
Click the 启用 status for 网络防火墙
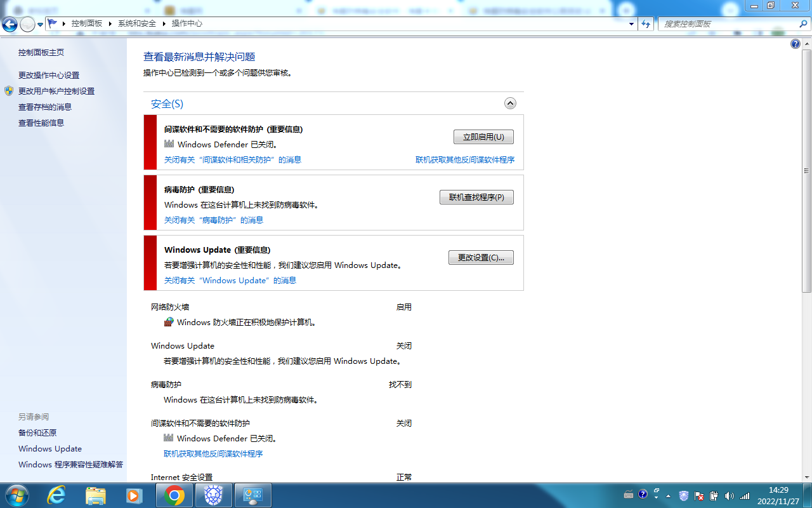pyautogui.click(x=404, y=307)
